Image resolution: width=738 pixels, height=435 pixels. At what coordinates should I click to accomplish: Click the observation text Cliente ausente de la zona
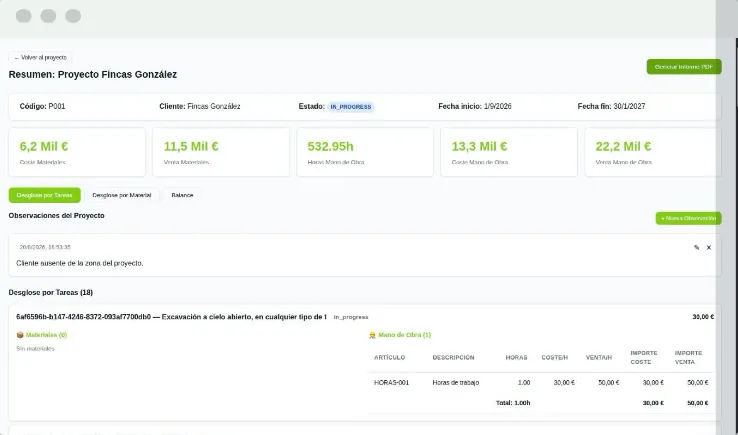pos(80,263)
